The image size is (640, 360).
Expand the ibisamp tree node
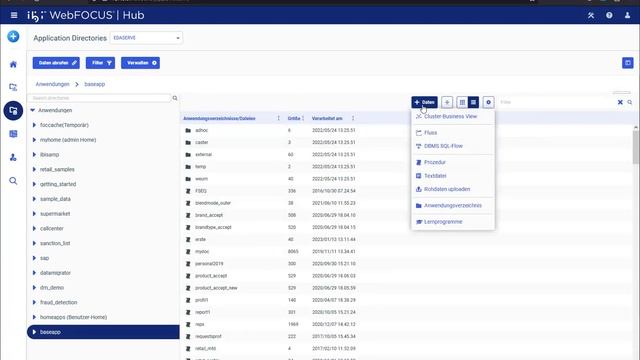click(x=34, y=155)
